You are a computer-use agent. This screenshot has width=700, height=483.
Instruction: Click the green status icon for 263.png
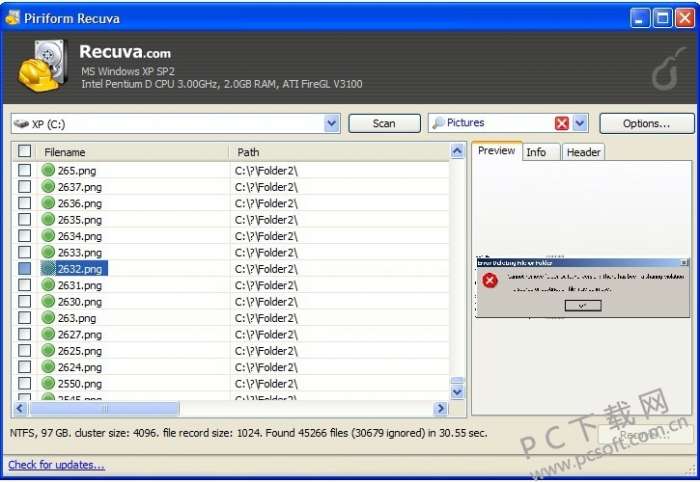pos(48,318)
